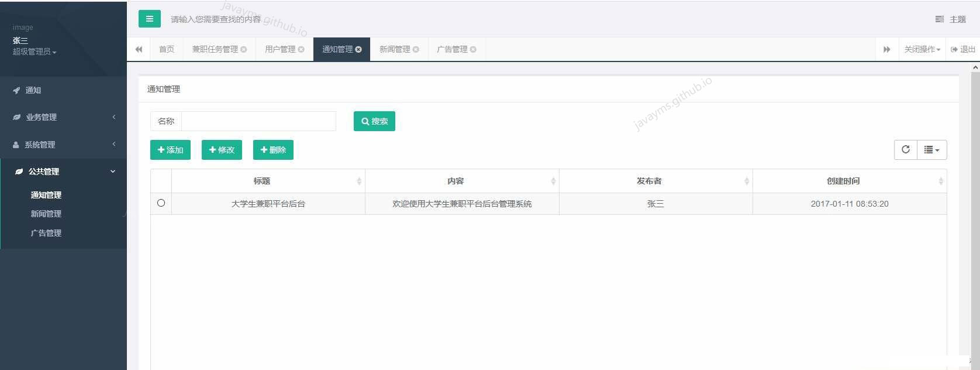Sort by 创建时间 column sort arrows
The height and width of the screenshot is (370, 980).
941,181
